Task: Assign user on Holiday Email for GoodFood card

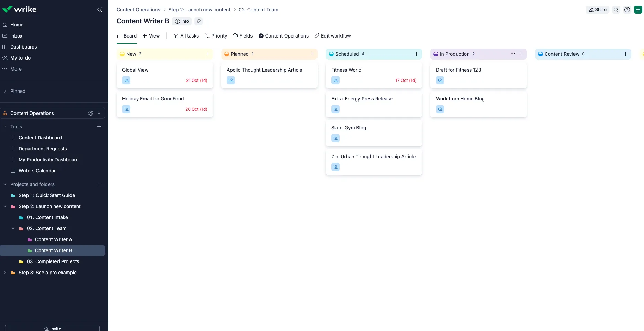Action: [x=126, y=109]
